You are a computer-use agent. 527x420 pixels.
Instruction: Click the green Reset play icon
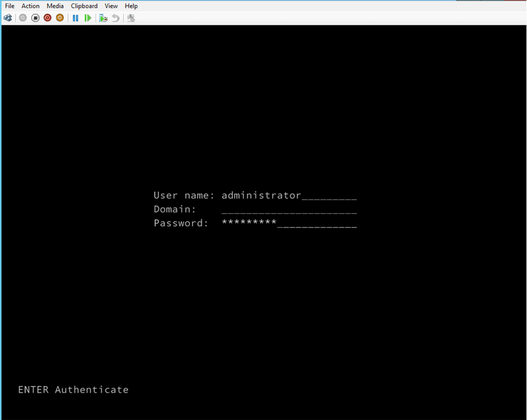(x=88, y=18)
